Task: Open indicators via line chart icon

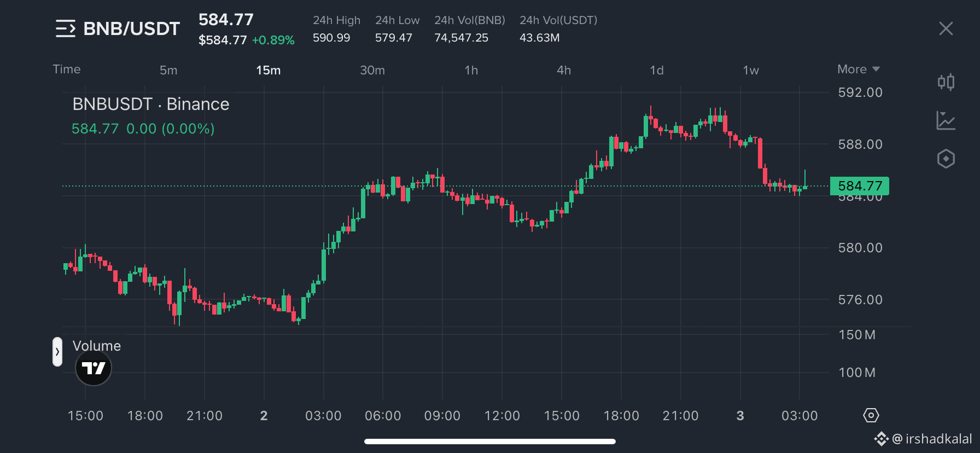Action: click(x=946, y=120)
